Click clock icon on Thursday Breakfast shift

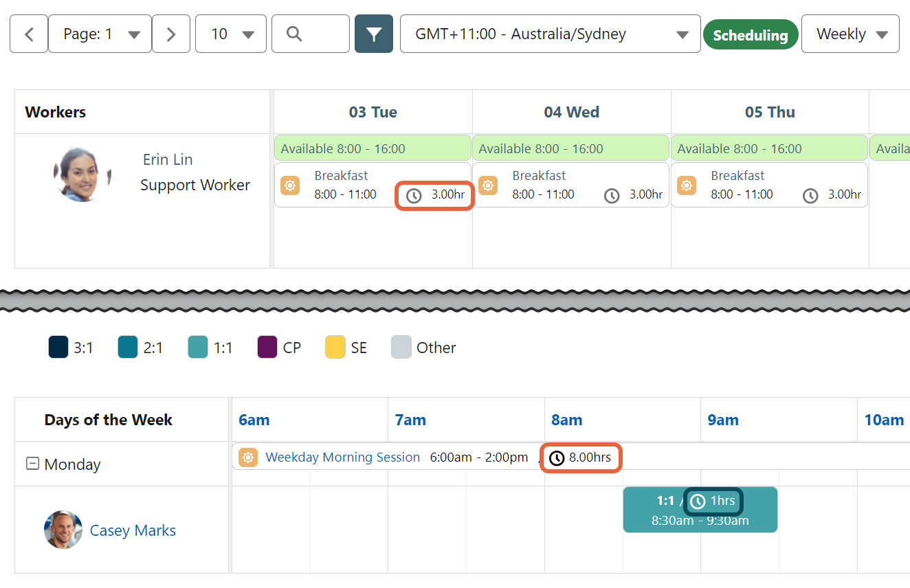[810, 196]
